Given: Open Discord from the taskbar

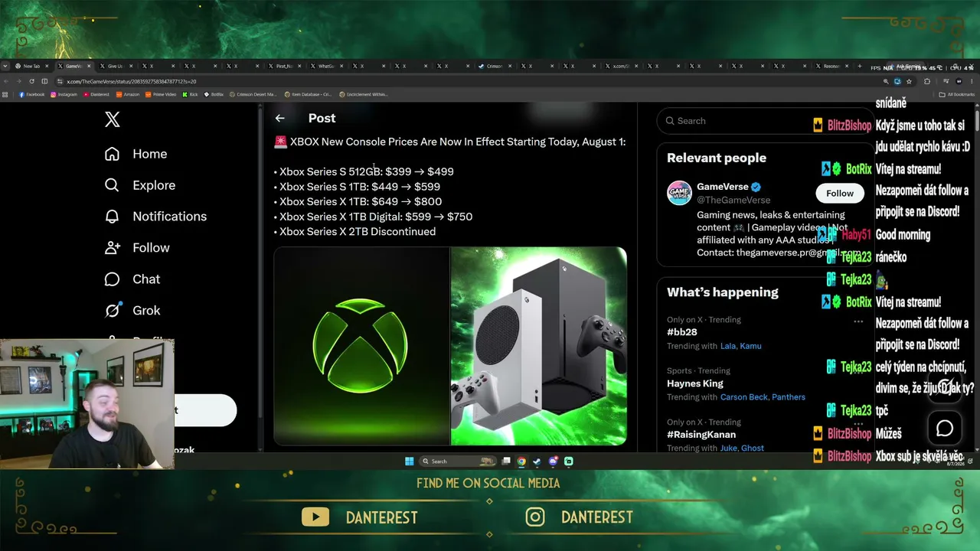Looking at the screenshot, I should [553, 461].
